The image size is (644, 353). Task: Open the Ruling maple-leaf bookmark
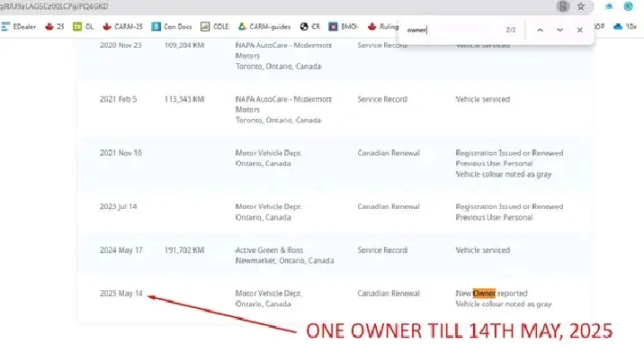[x=383, y=27]
